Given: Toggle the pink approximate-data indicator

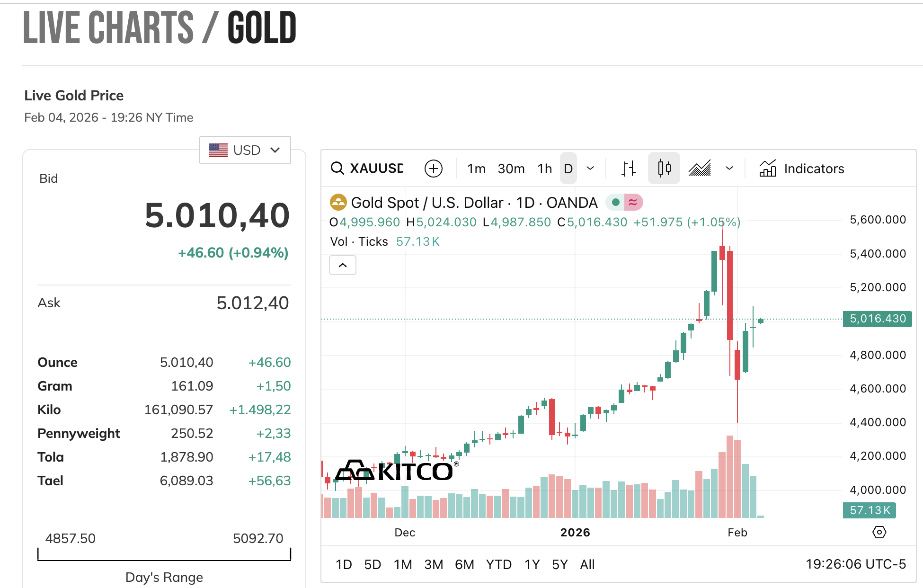Looking at the screenshot, I should [x=633, y=203].
